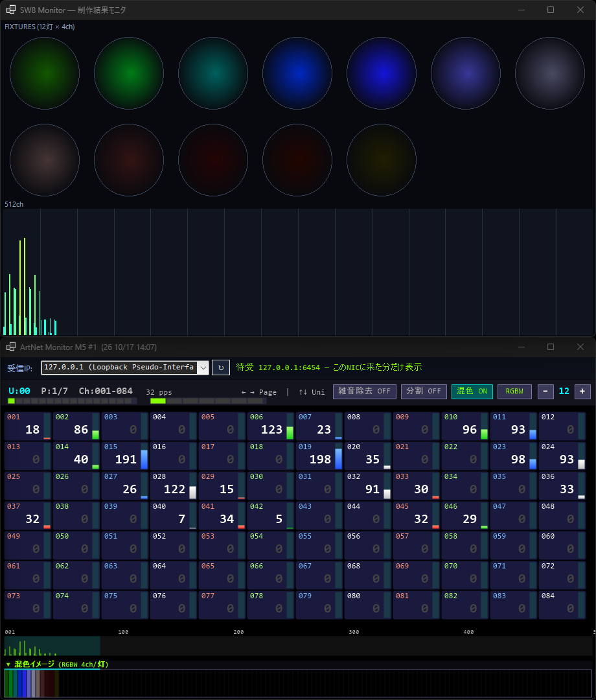Screen dimensions: 596x700
Task: Select channel 006 cell showing 123
Action: click(271, 426)
